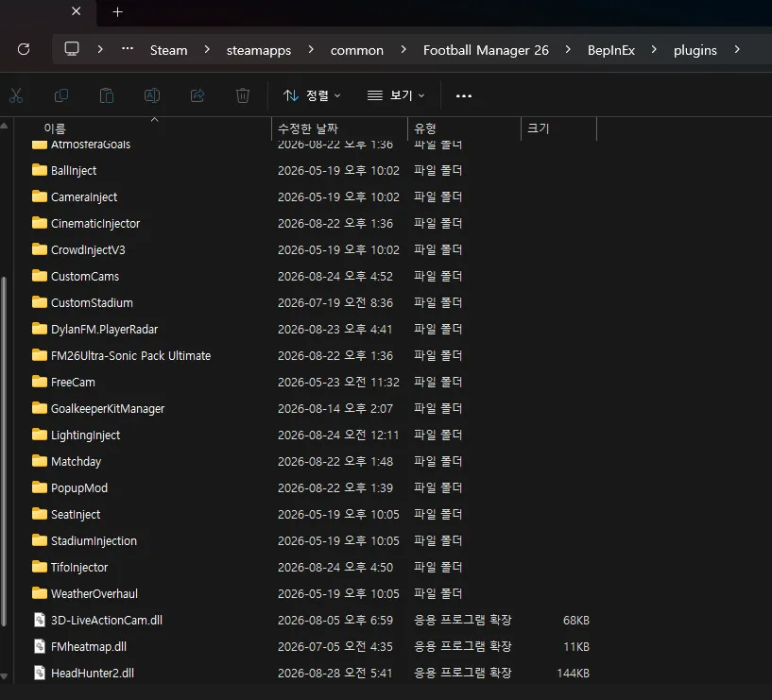Select the CinematicInjector folder icon
772x700 pixels.
[40, 223]
